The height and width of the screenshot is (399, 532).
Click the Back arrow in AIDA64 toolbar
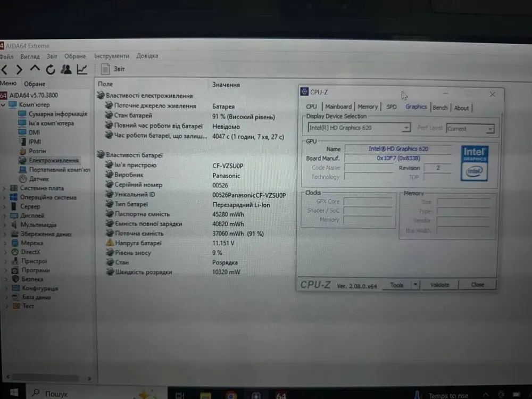point(5,69)
